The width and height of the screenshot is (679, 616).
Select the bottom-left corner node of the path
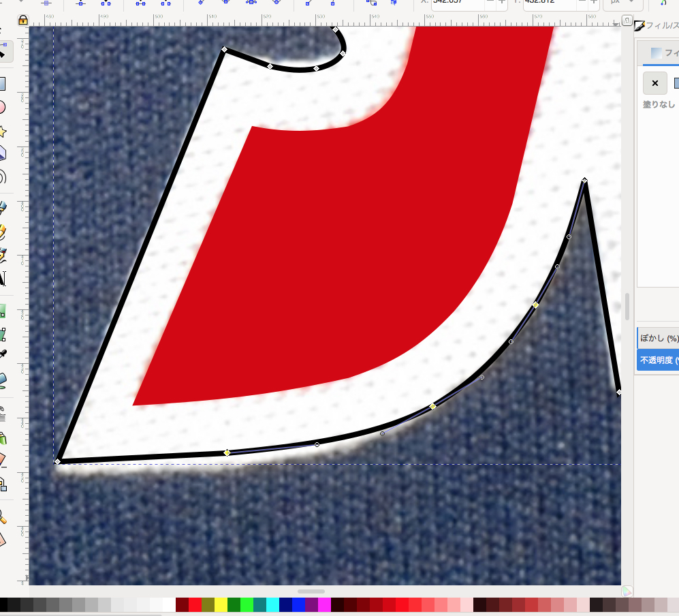[x=58, y=461]
